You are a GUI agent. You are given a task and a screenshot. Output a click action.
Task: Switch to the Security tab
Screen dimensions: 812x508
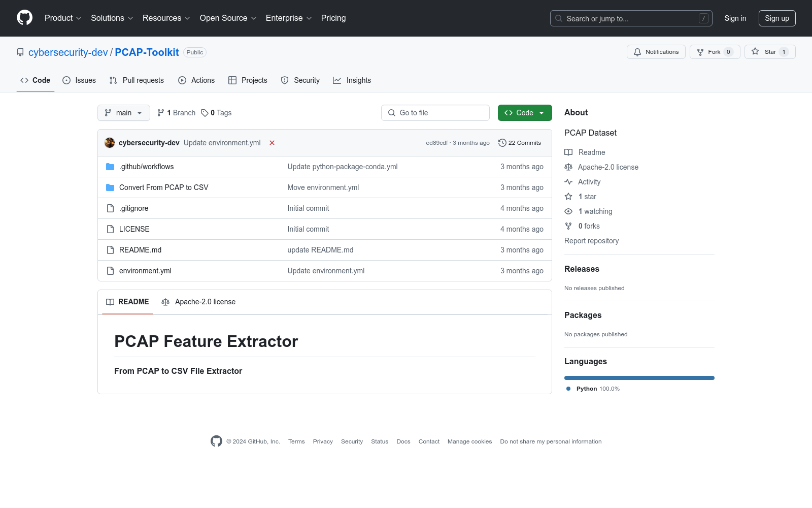(300, 80)
